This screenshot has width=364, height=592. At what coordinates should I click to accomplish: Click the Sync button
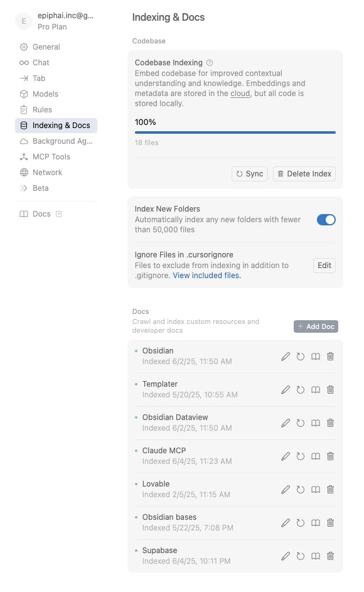pos(250,174)
